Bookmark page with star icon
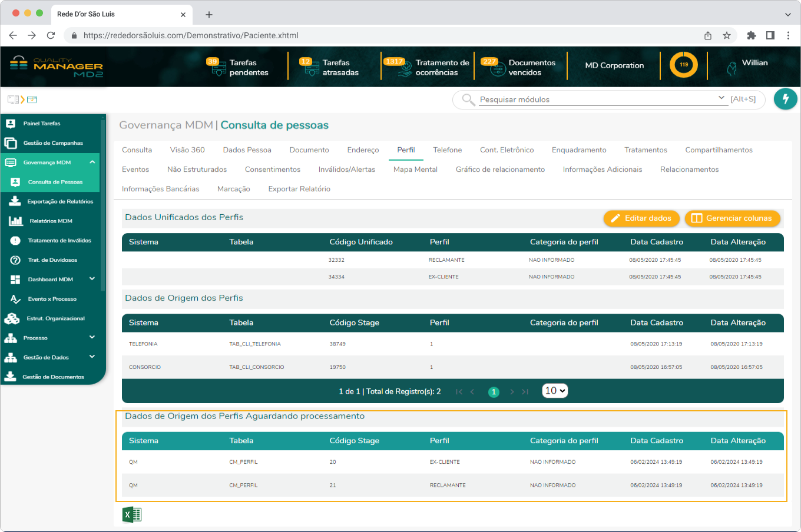The height and width of the screenshot is (532, 801). point(727,35)
